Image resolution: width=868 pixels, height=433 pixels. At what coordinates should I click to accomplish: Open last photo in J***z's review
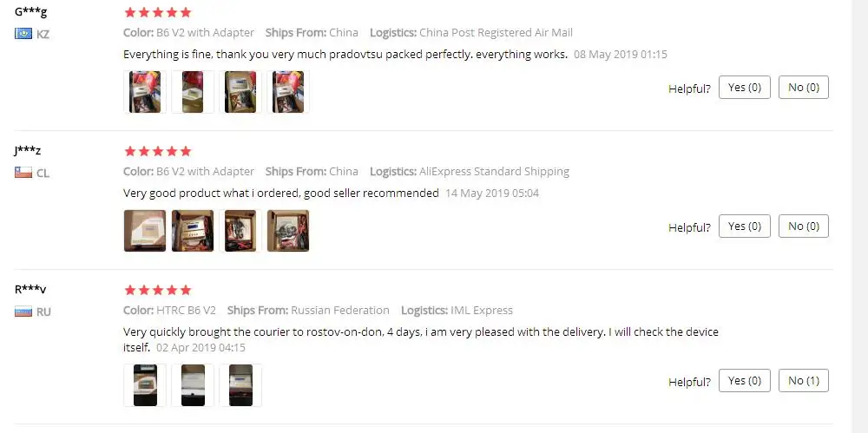point(288,231)
